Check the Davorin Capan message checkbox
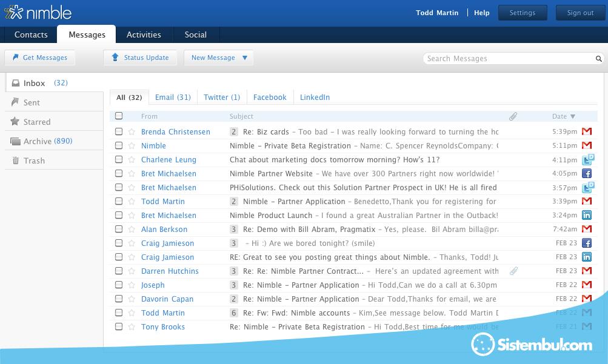608x364 pixels. (119, 299)
